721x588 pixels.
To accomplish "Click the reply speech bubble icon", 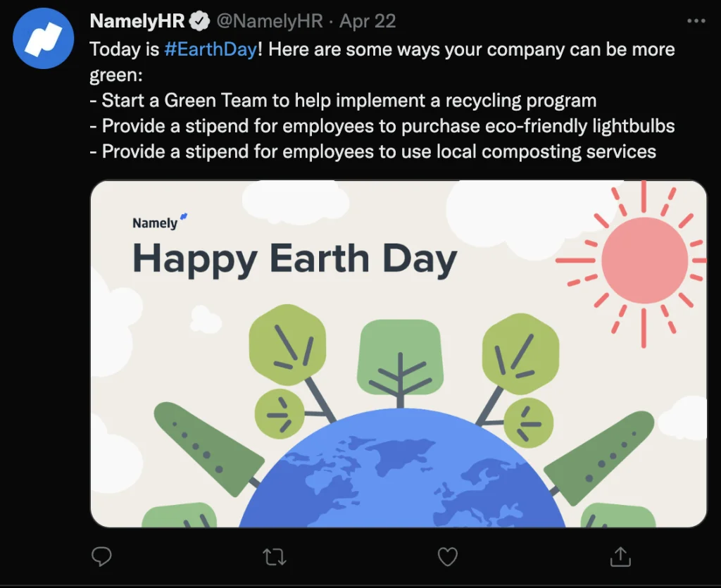I will coord(102,557).
